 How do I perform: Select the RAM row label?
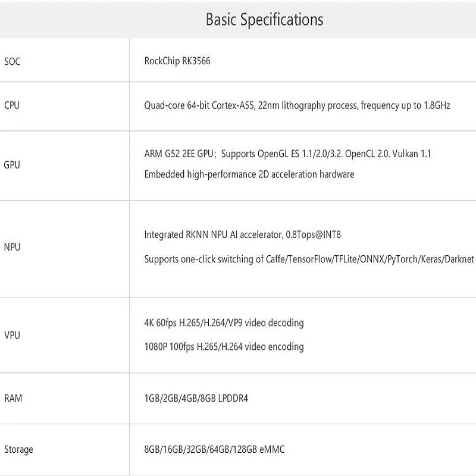(x=13, y=398)
